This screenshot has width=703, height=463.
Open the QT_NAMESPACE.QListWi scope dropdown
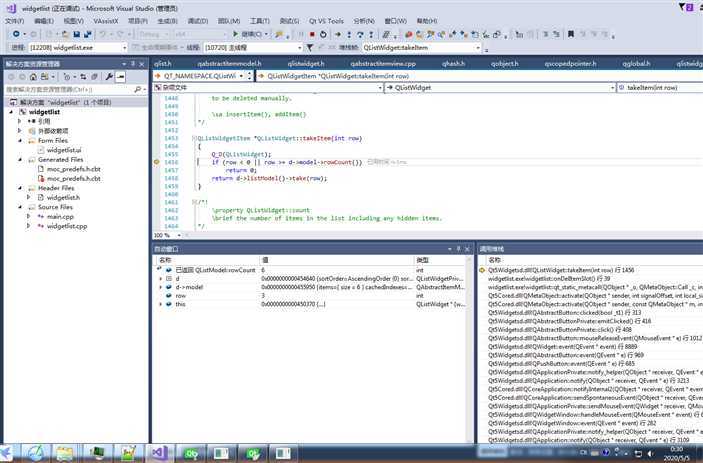pos(241,76)
